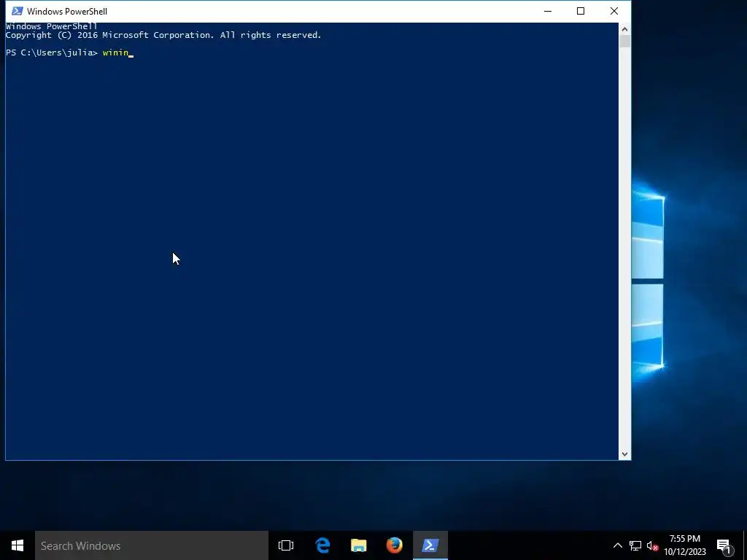Click the scrollbar down arrow in PowerShell
Viewport: 747px width, 560px height.
click(624, 454)
